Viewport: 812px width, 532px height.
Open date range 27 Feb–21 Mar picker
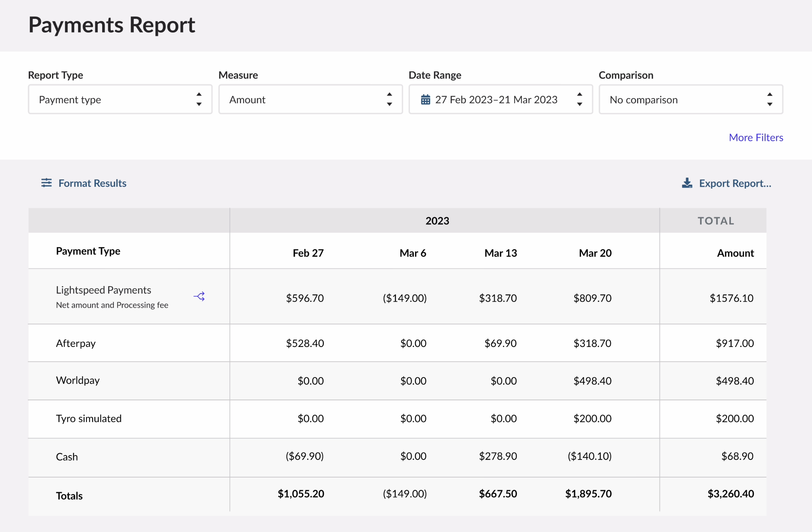pos(496,100)
